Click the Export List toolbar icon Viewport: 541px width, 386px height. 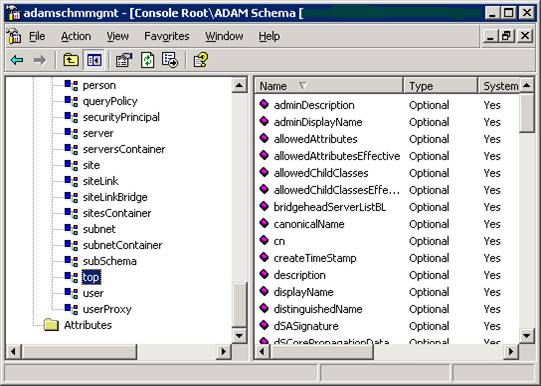[170, 60]
